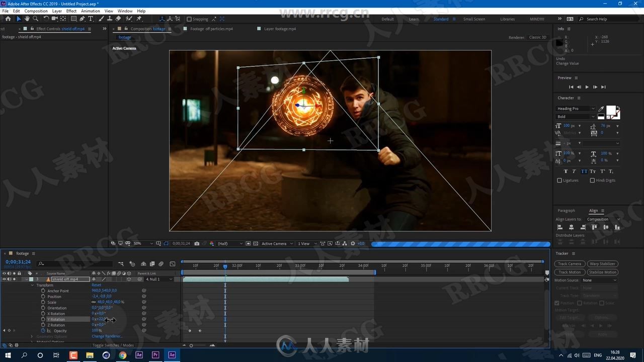The image size is (644, 362).
Task: Open the Animation menu
Action: click(90, 11)
